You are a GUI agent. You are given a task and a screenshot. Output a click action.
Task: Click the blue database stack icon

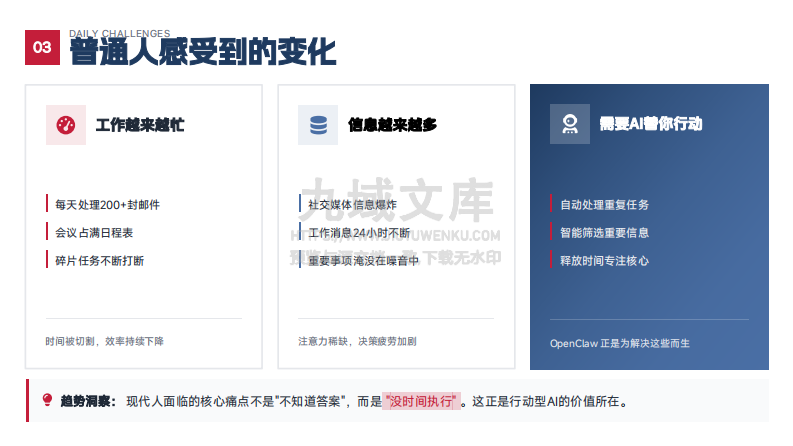tap(318, 125)
